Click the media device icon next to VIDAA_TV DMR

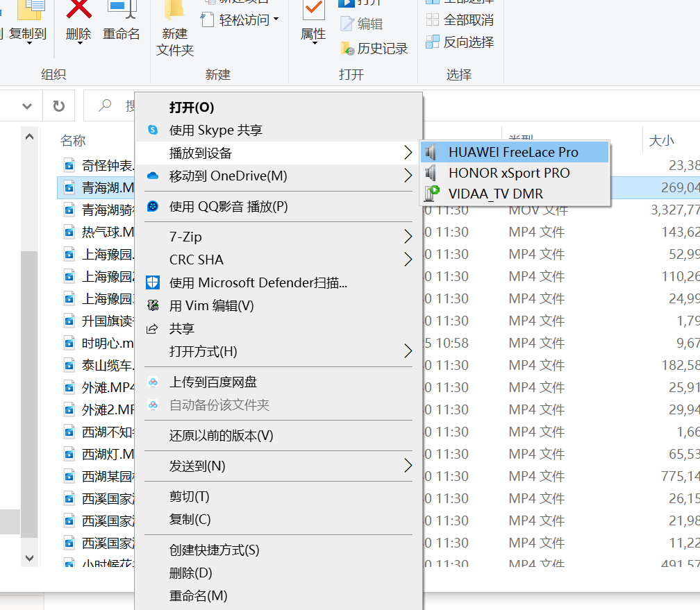pyautogui.click(x=432, y=193)
